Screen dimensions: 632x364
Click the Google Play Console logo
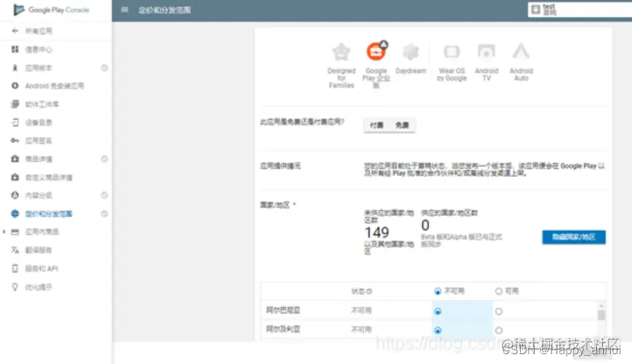click(x=51, y=10)
